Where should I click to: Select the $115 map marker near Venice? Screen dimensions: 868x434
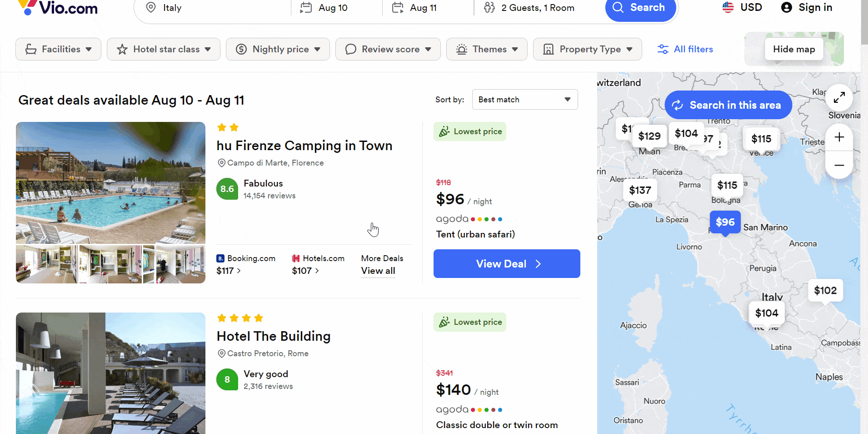click(x=761, y=139)
